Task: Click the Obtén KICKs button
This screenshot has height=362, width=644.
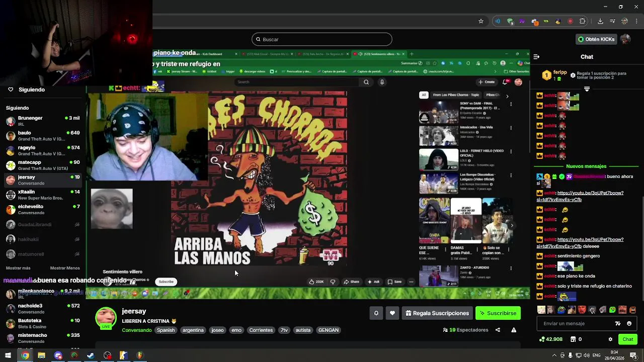Action: [x=596, y=39]
